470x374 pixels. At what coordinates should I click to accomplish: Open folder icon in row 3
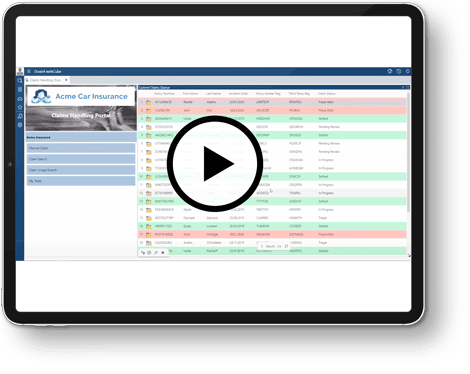point(149,119)
